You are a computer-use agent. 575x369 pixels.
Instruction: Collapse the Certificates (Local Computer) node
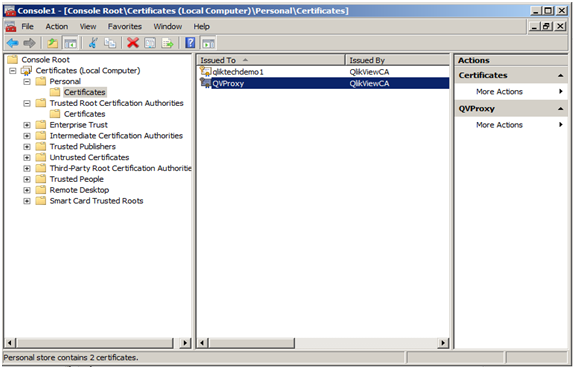(x=13, y=70)
